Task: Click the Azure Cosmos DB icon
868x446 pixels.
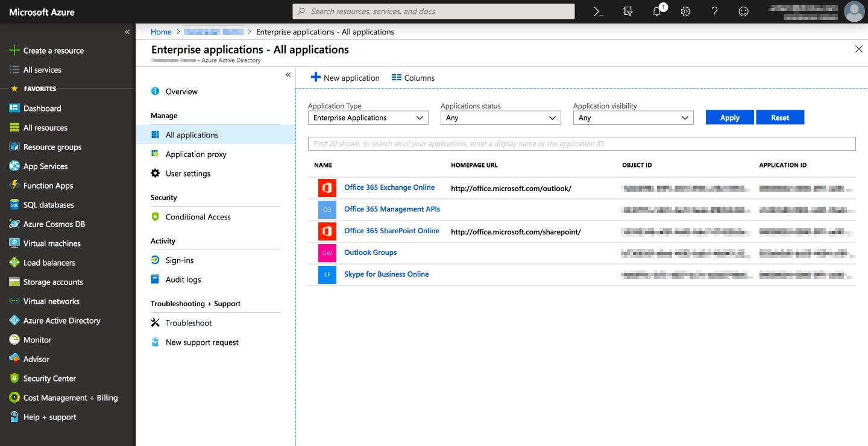Action: [14, 224]
